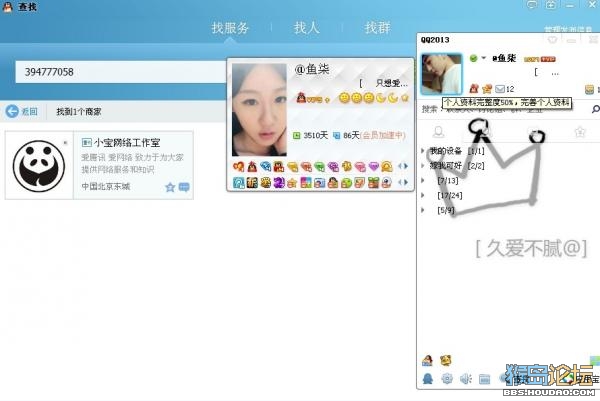Select the 中国北京东城 location text

click(x=106, y=186)
